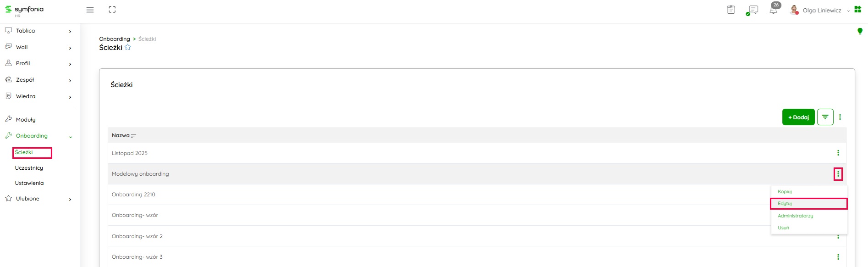
Task: Collapse the Onboarding sidebar section
Action: (70, 136)
